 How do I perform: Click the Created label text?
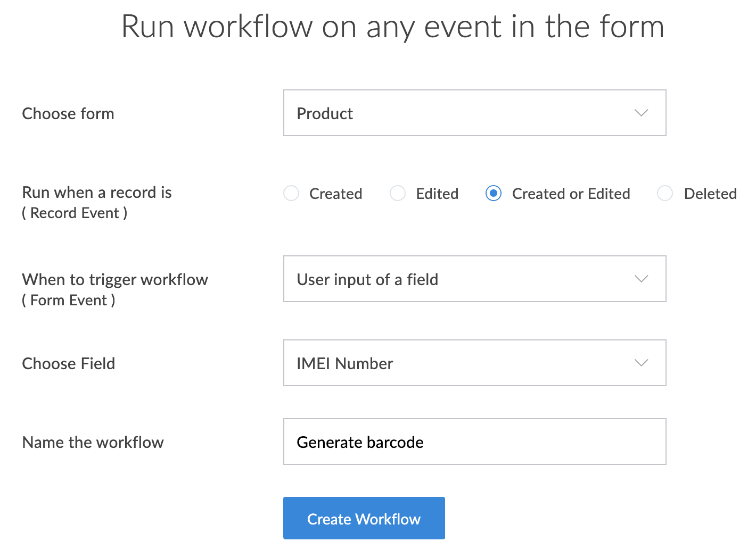pyautogui.click(x=335, y=194)
